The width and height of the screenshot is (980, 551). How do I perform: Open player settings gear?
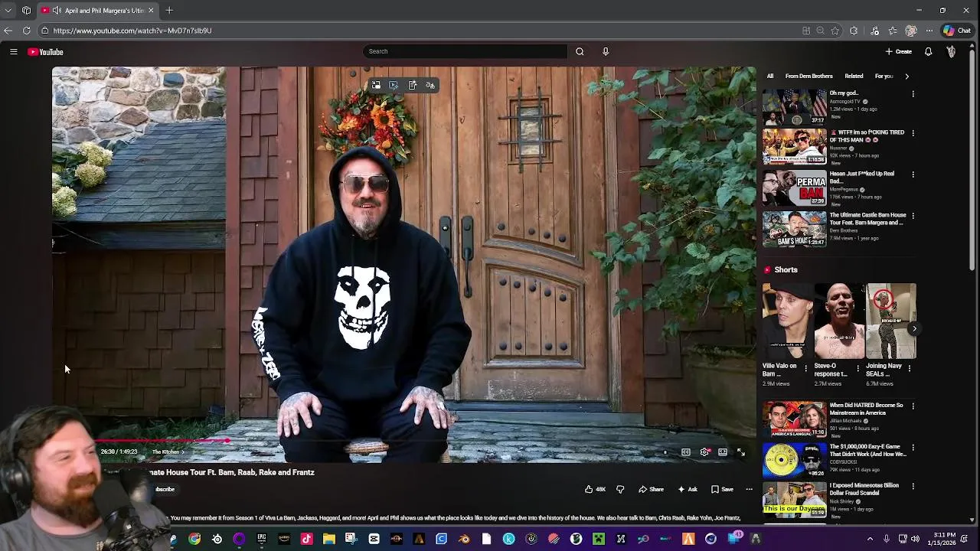tap(704, 452)
